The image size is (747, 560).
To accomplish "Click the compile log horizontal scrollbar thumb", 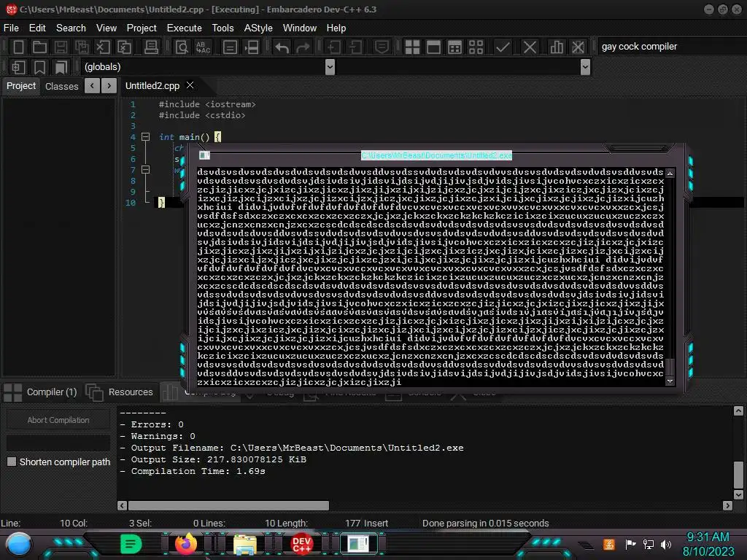I will [x=228, y=505].
